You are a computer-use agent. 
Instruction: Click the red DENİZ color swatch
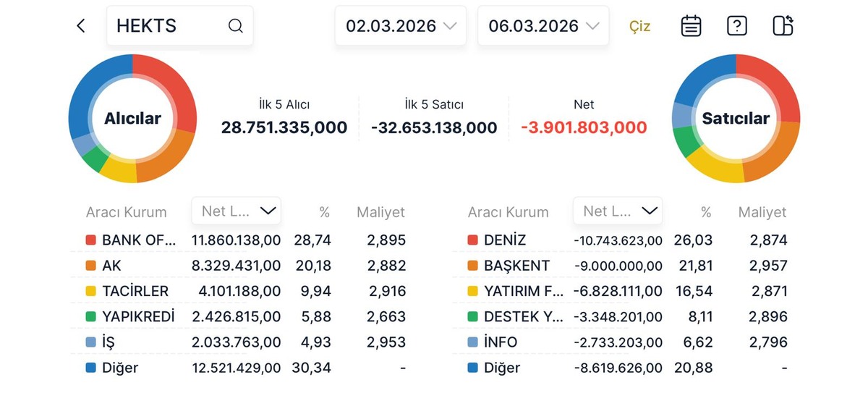pyautogui.click(x=472, y=240)
